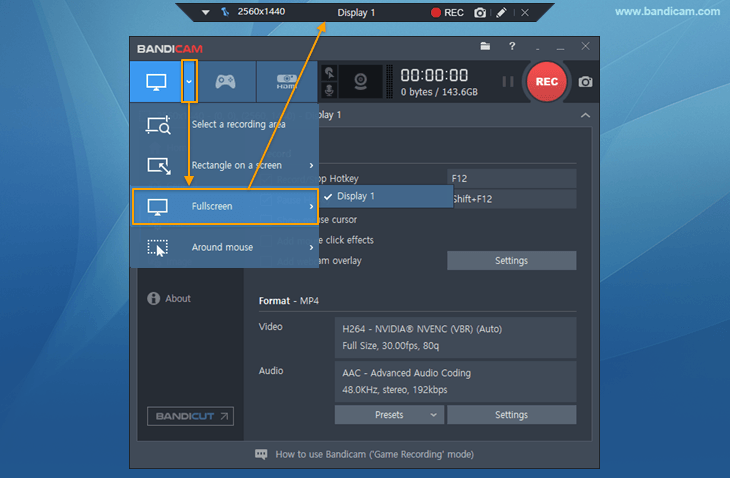Collapse panel with chevron up arrow
The height and width of the screenshot is (478, 730).
[585, 115]
